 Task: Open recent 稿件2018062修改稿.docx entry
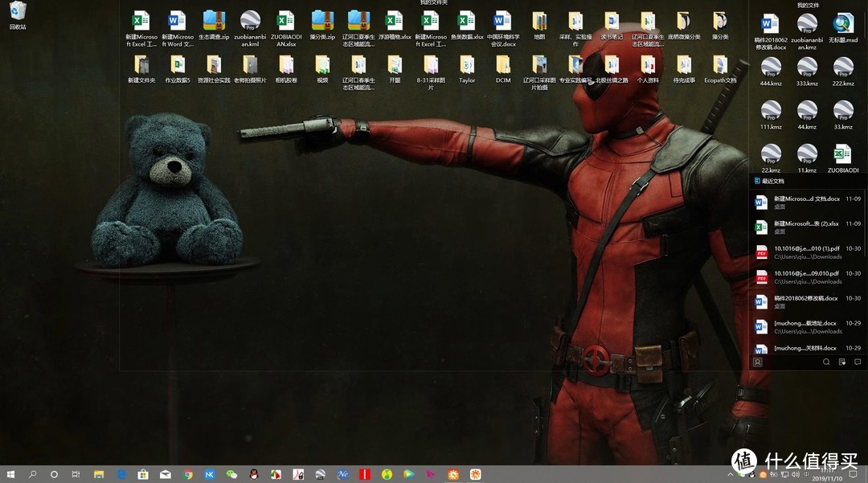(808, 302)
